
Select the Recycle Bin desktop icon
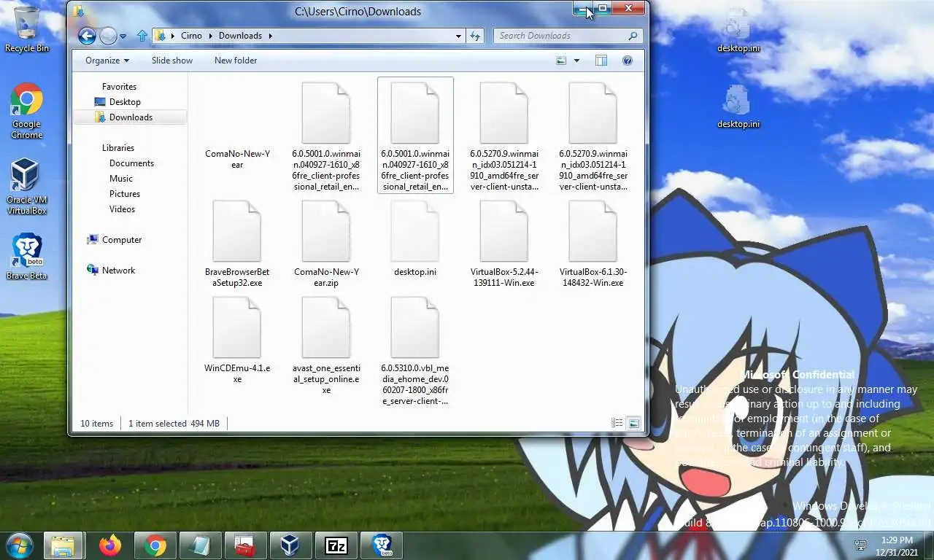[x=27, y=31]
